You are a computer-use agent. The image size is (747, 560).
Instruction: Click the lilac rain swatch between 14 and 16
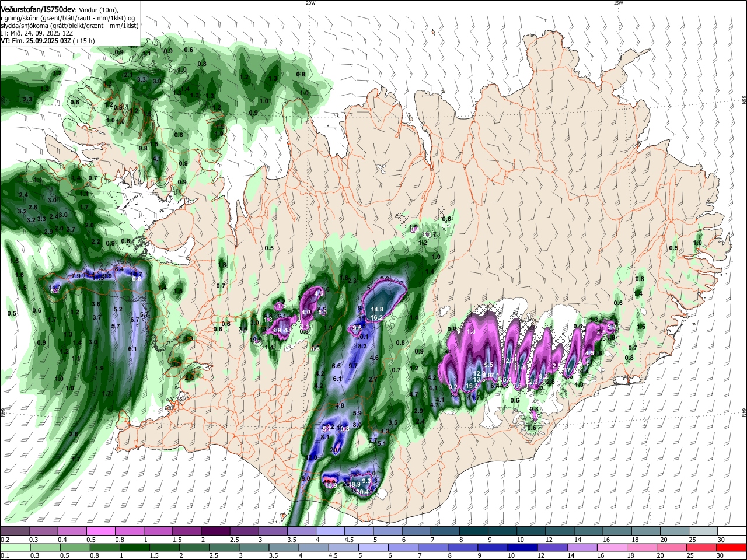point(584,547)
